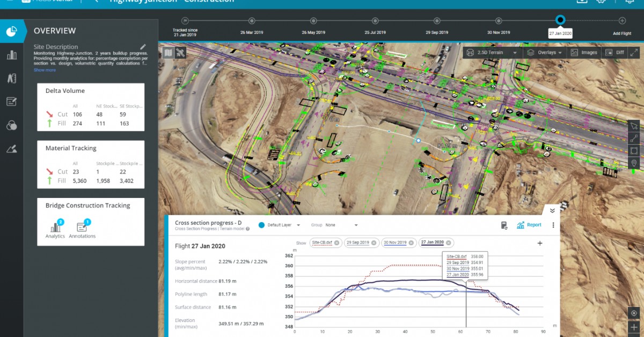
Task: Click Show more under Site Description
Action: pyautogui.click(x=45, y=70)
